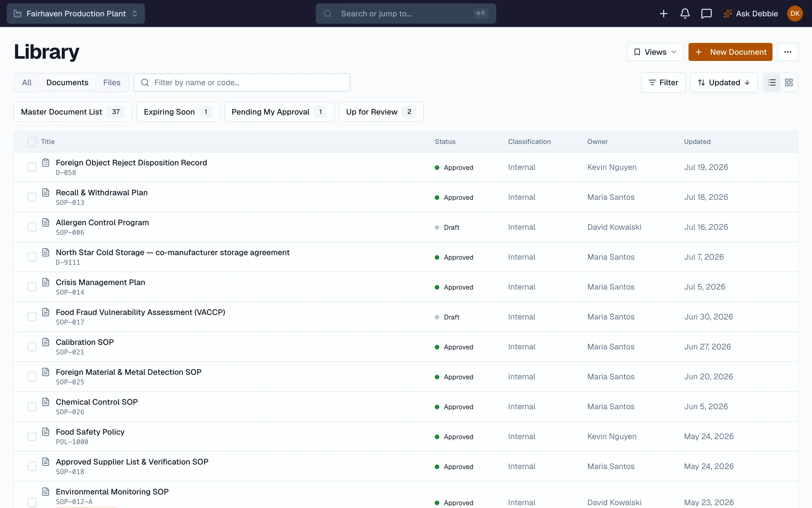Click Draft status in the Allergen Control Program row

(447, 227)
